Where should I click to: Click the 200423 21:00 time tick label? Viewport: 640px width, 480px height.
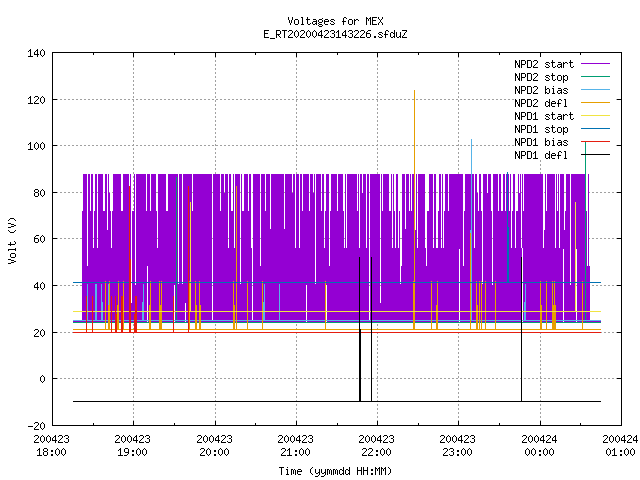(296, 446)
